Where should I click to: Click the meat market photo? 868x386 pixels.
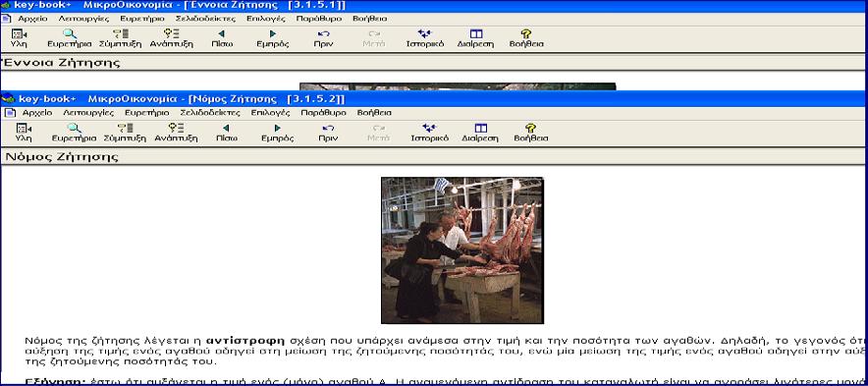click(462, 250)
